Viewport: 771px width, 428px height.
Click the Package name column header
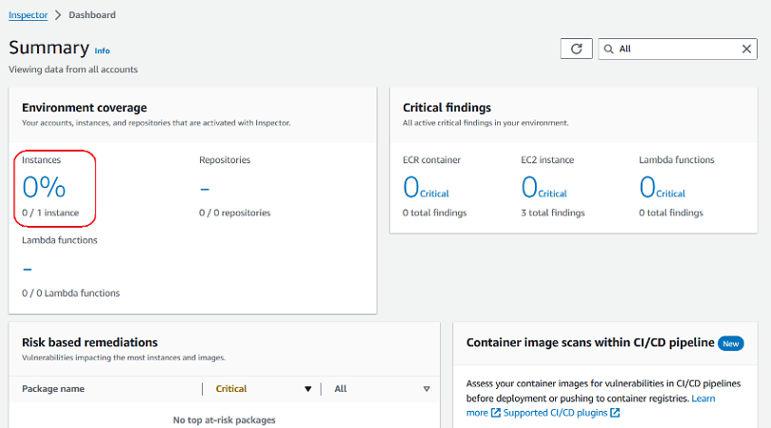pos(53,389)
